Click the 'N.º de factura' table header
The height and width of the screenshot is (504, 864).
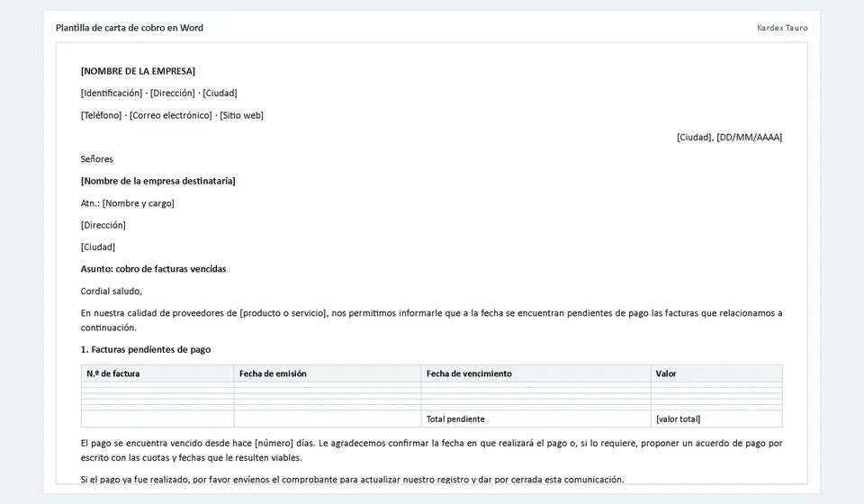tap(157, 373)
